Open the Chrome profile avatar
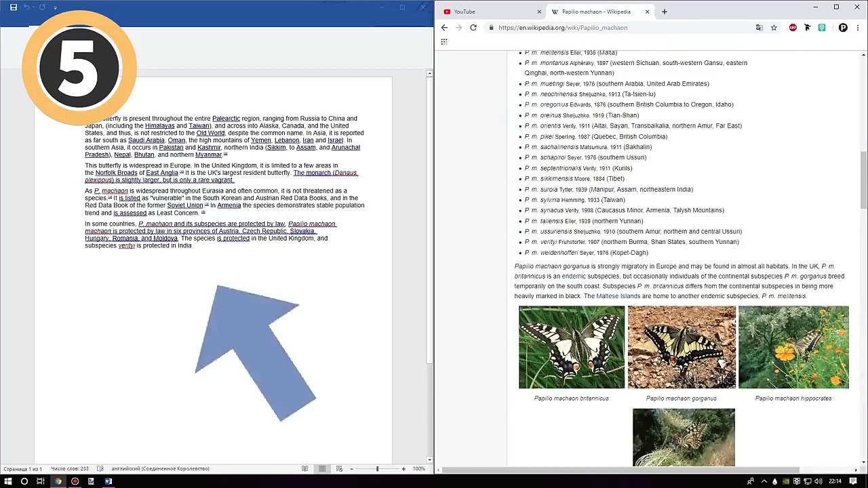The height and width of the screenshot is (488, 868). [843, 28]
